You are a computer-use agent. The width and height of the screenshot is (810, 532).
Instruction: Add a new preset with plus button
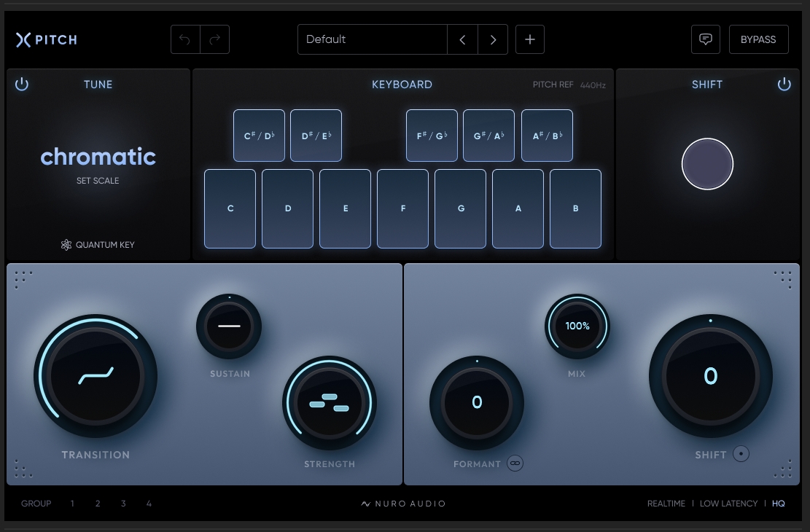(530, 40)
